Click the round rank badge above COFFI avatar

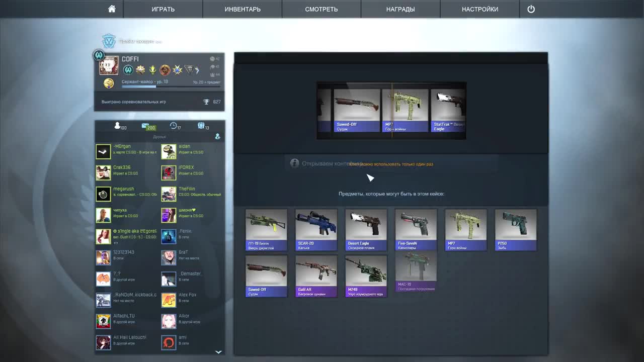[x=99, y=55]
